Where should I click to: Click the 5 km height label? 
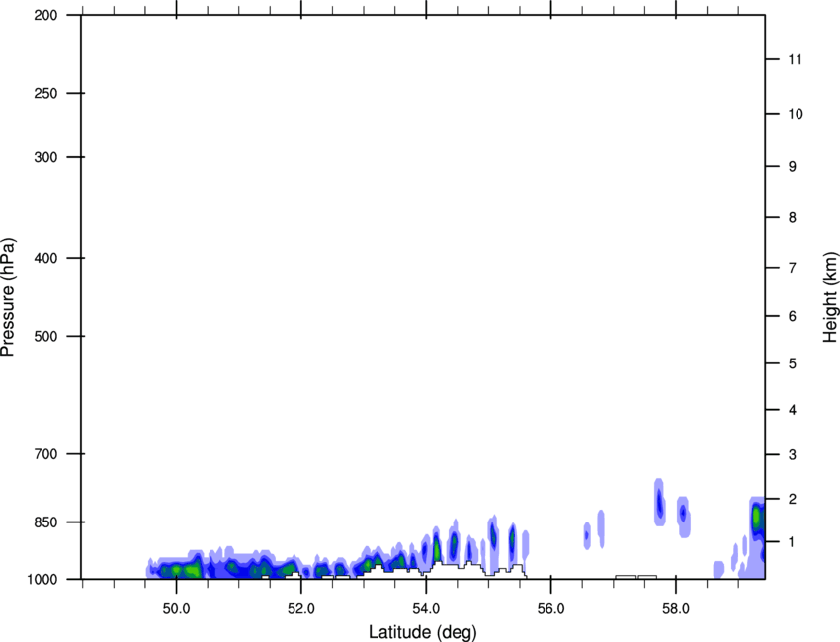(x=793, y=364)
